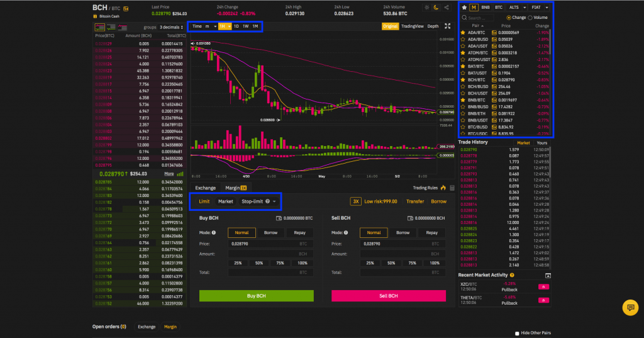Select the margin 'M' market filter
Screen dimensions: 644x338
point(474,8)
